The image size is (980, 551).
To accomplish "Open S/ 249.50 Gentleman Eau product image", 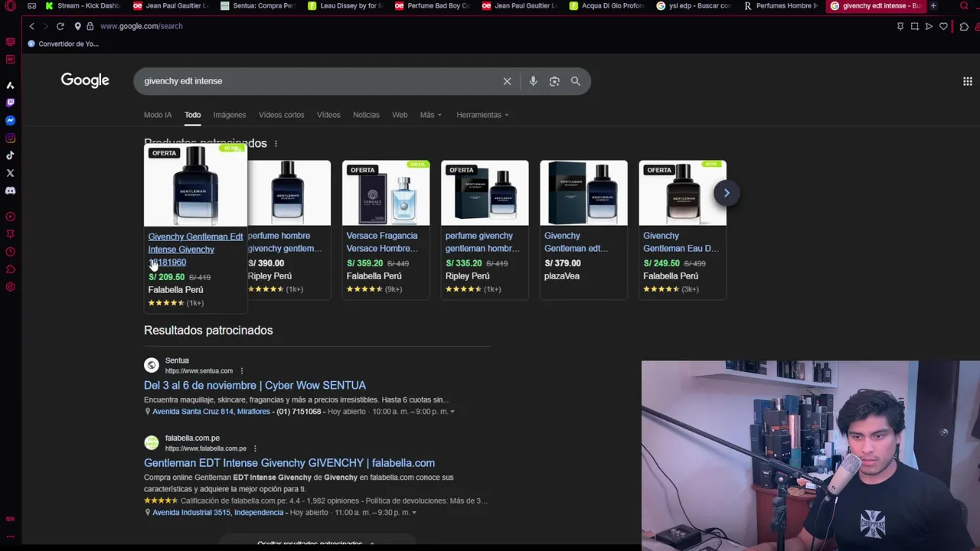I will click(682, 193).
